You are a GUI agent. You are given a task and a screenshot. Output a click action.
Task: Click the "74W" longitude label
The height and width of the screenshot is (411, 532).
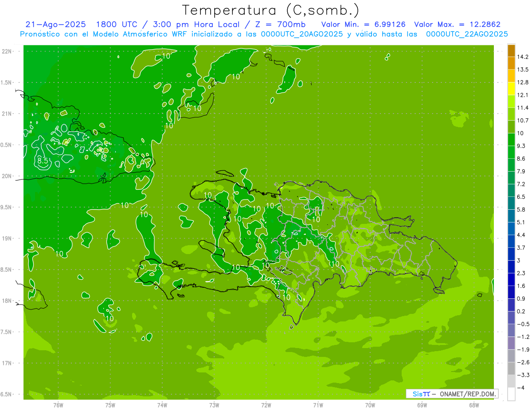162,406
